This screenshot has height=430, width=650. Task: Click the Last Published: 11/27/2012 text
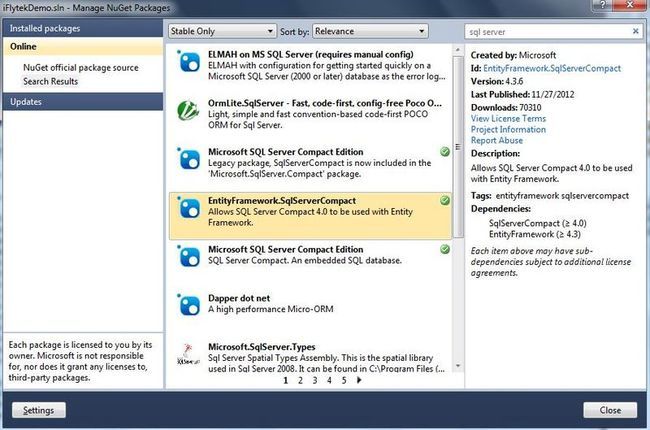(522, 95)
